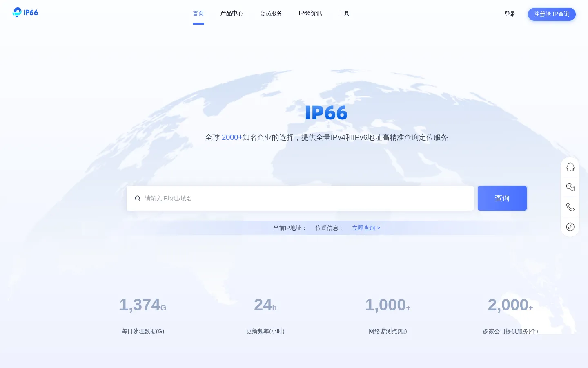Click the 1,374G statistic

143,305
